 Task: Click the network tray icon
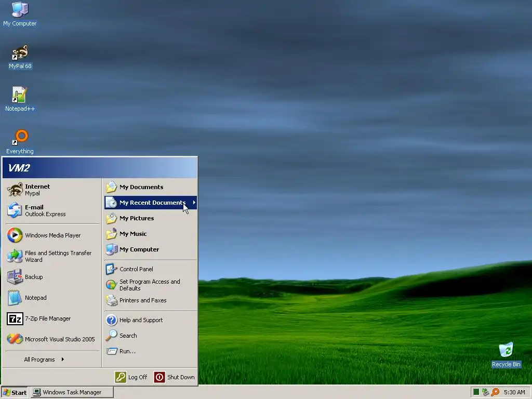[486, 392]
